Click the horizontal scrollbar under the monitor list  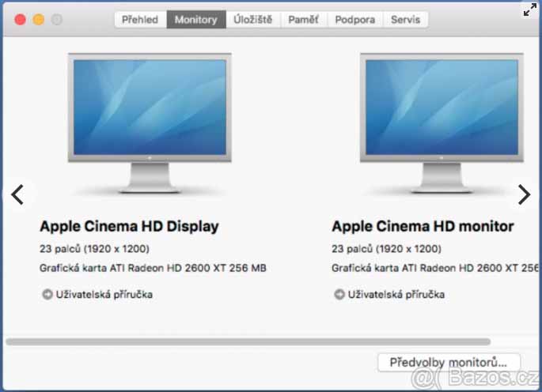pyautogui.click(x=248, y=342)
